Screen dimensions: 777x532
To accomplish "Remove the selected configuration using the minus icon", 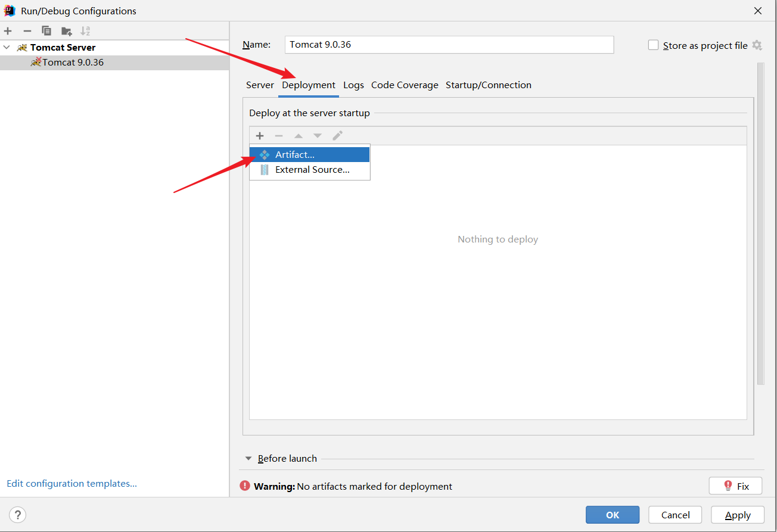I will (27, 31).
